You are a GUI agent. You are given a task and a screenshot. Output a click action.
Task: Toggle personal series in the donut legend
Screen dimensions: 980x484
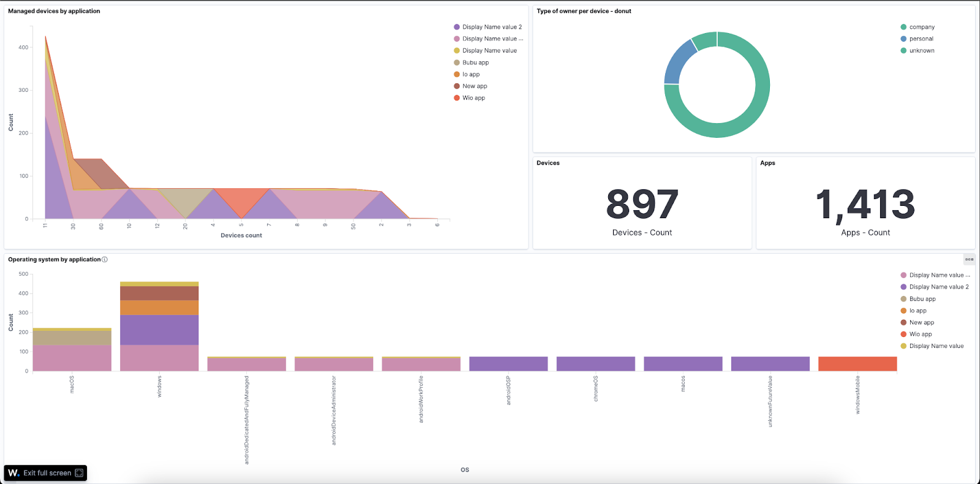[x=921, y=39]
